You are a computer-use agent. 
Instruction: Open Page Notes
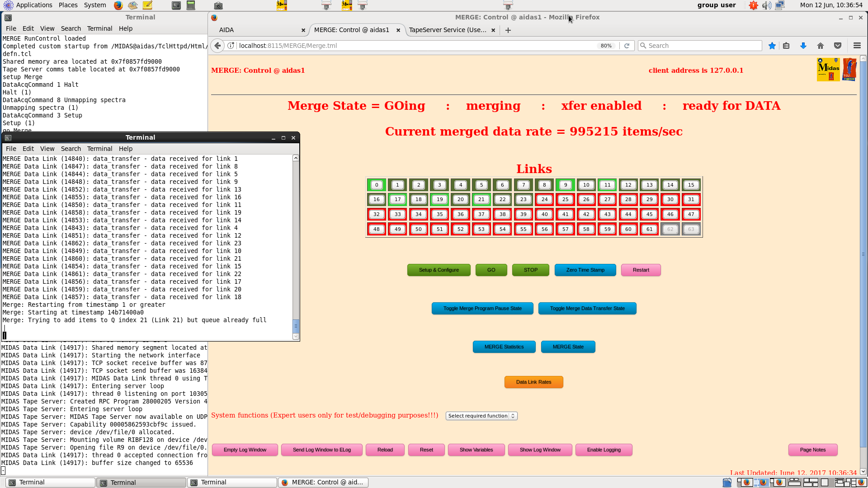tap(813, 450)
